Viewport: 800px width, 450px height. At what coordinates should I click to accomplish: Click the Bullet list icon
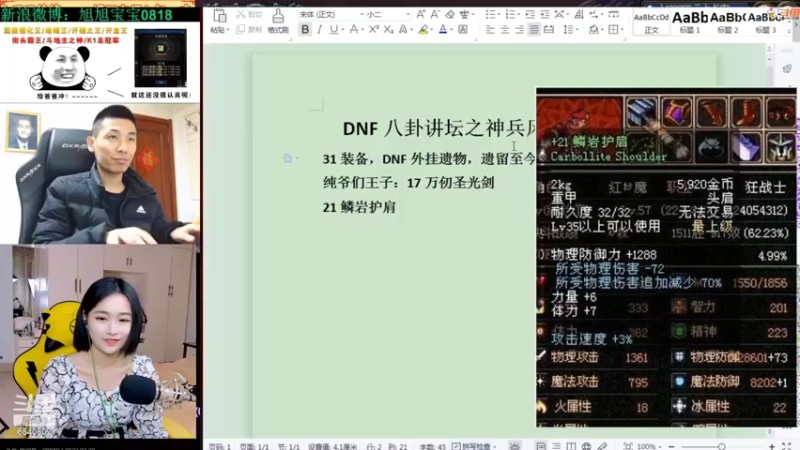point(490,14)
